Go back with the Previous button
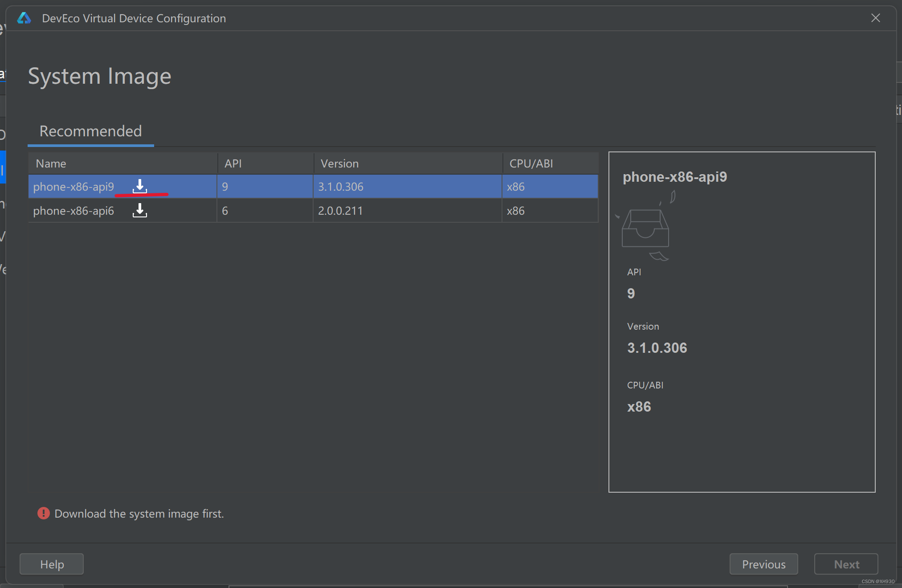Viewport: 902px width, 588px height. click(x=763, y=564)
